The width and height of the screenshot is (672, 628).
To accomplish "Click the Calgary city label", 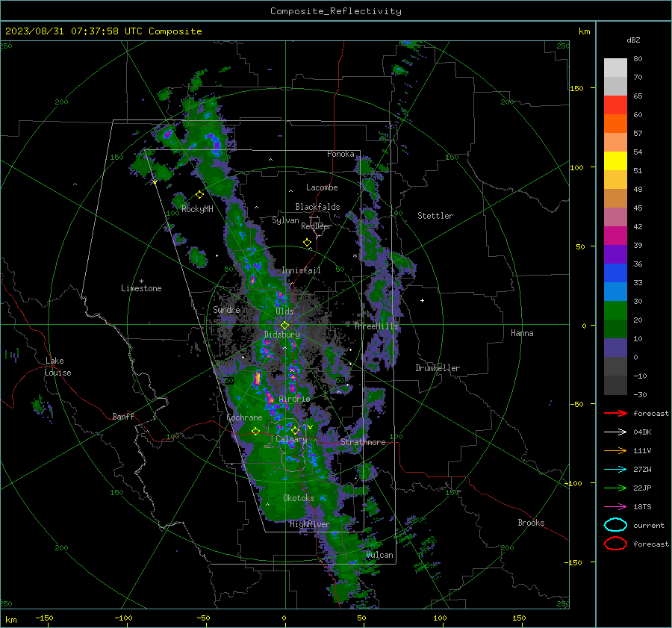I will click(x=291, y=439).
